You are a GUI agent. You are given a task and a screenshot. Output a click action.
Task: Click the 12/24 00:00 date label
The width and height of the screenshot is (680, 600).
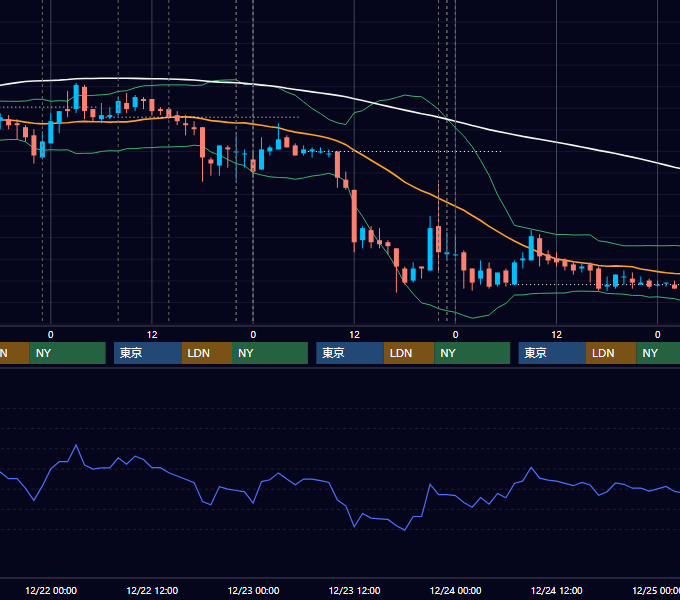click(455, 590)
